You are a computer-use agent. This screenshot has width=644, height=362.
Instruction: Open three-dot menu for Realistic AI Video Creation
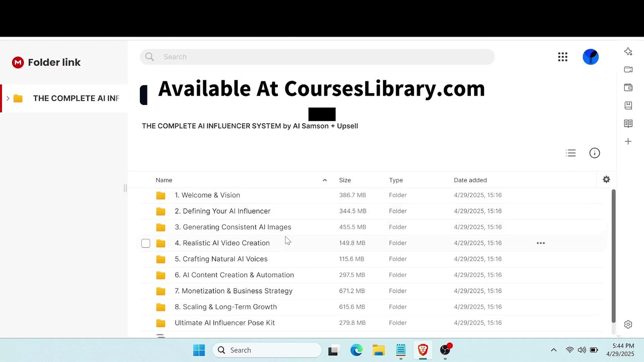pos(541,243)
